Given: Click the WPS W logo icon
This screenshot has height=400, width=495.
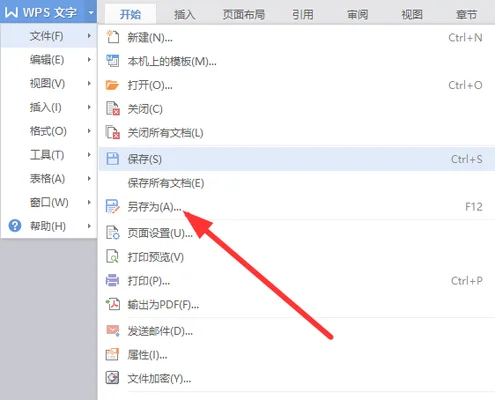Looking at the screenshot, I should (12, 13).
